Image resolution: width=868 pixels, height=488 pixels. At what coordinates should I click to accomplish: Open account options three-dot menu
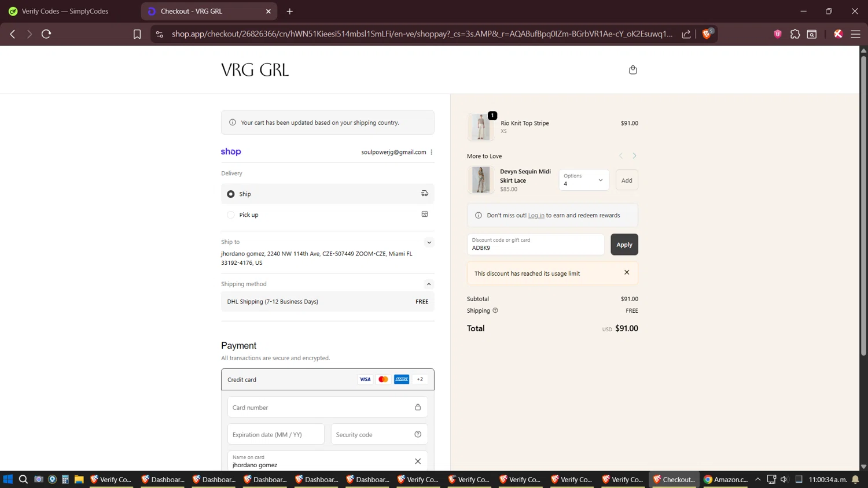(x=432, y=152)
